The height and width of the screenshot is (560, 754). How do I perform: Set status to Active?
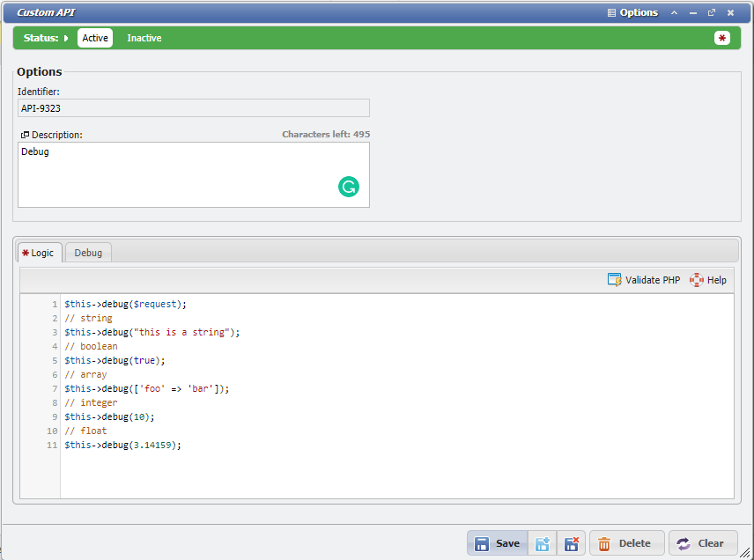pos(95,38)
